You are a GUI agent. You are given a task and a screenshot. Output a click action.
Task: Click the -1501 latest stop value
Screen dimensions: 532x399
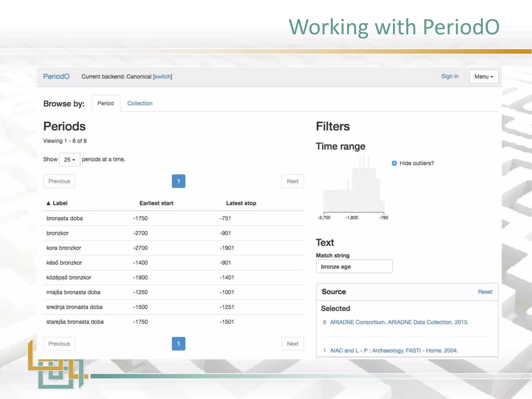(x=227, y=322)
